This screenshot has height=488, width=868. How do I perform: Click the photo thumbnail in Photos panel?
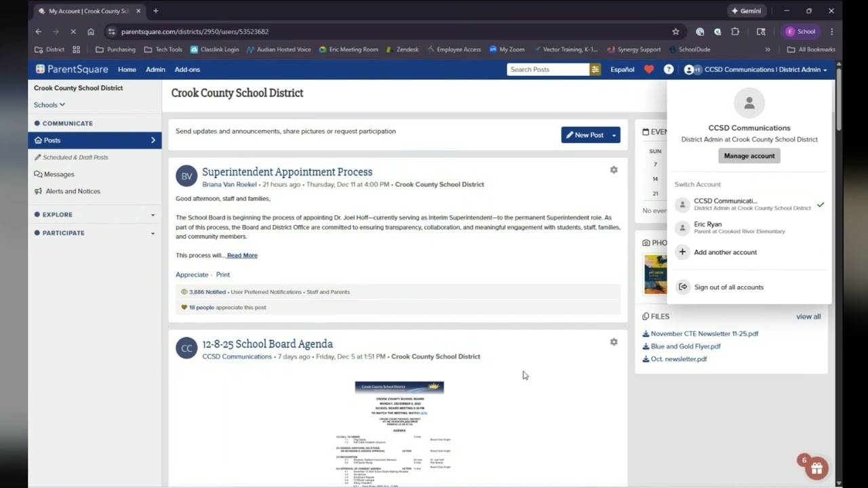(x=655, y=274)
